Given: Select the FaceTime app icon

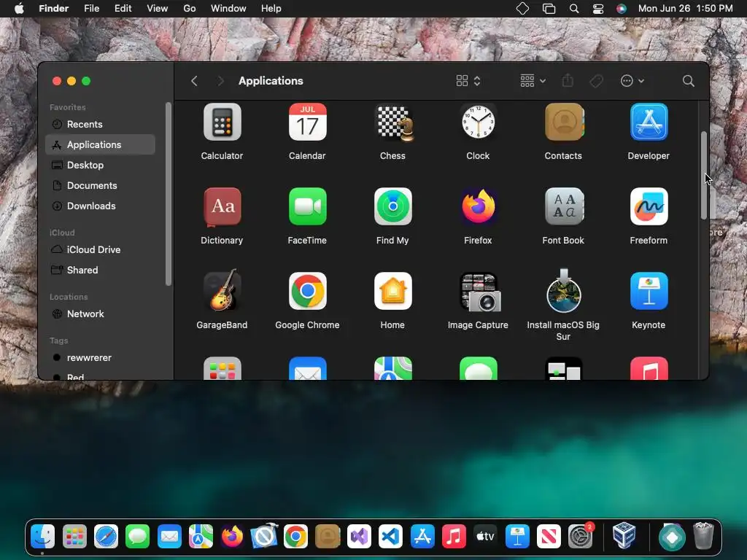Looking at the screenshot, I should [x=307, y=206].
